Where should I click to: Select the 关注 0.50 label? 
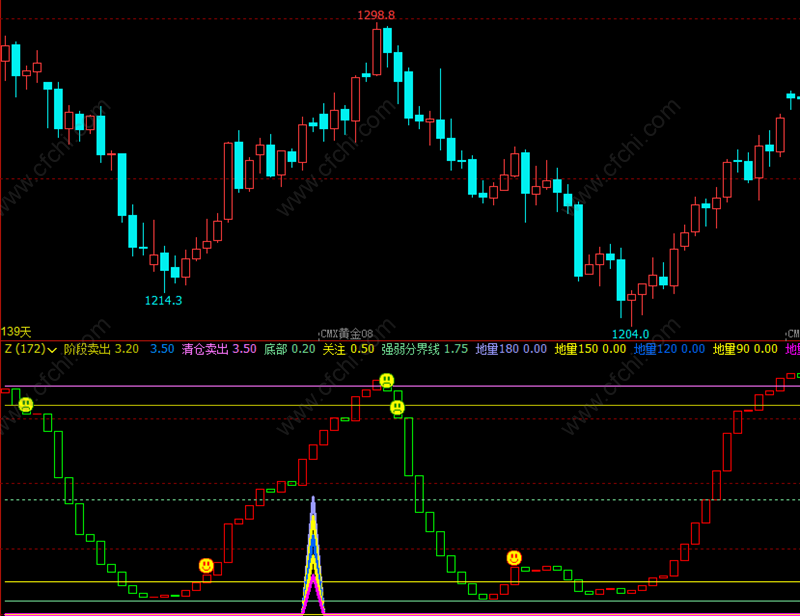(348, 349)
